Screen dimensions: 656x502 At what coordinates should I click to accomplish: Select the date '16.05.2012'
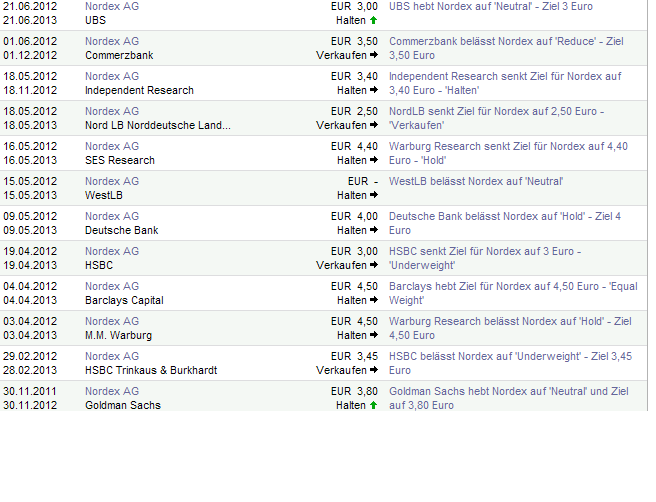[30, 146]
